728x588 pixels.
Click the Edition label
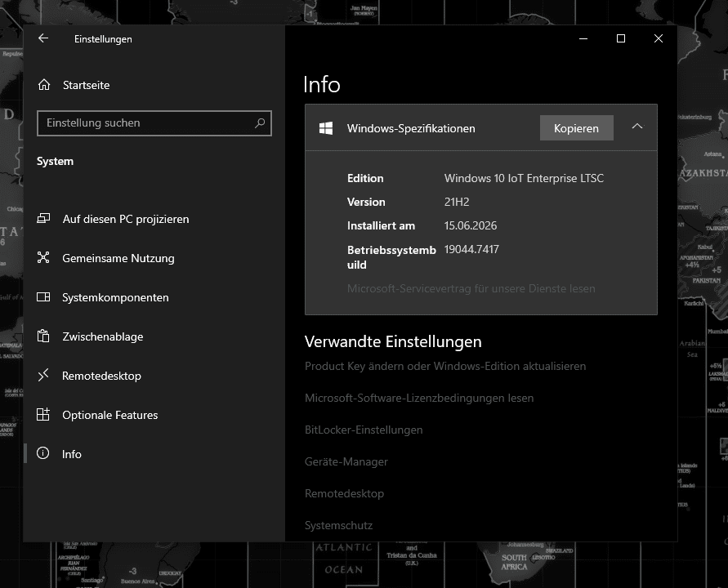click(365, 178)
